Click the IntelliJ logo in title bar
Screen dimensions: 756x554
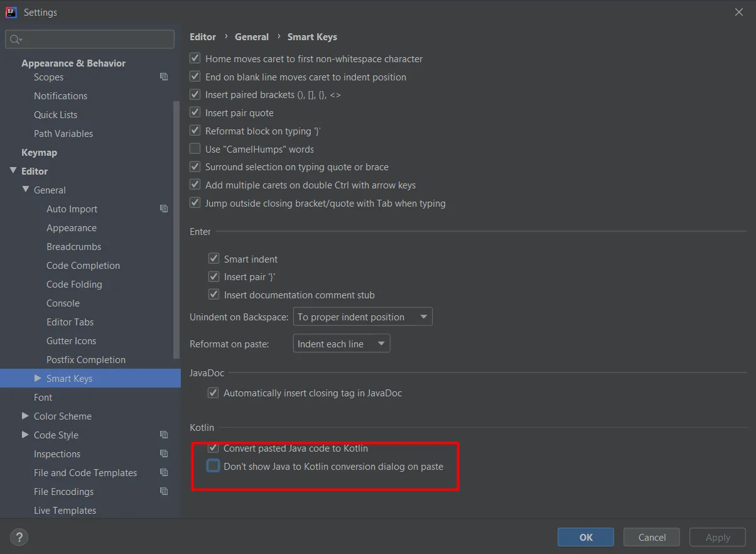[x=11, y=12]
